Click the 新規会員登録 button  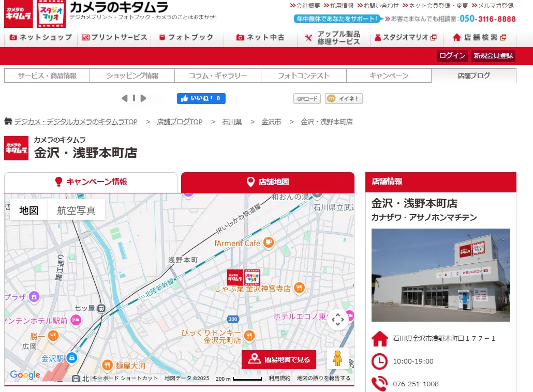click(x=493, y=56)
